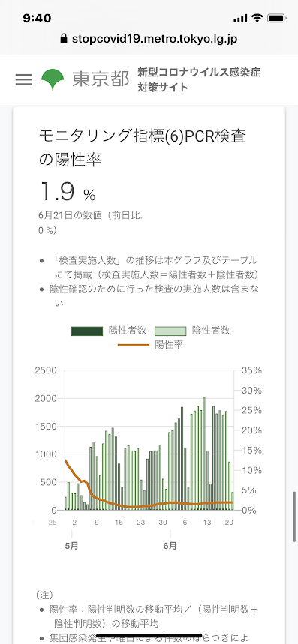Tap the Wi-Fi status icon
Viewport: 298px width, 644px height.
[x=257, y=18]
